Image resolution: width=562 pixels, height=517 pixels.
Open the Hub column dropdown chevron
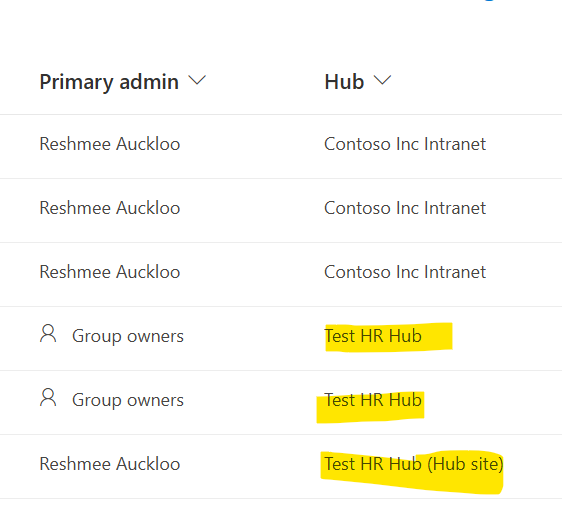pos(382,80)
